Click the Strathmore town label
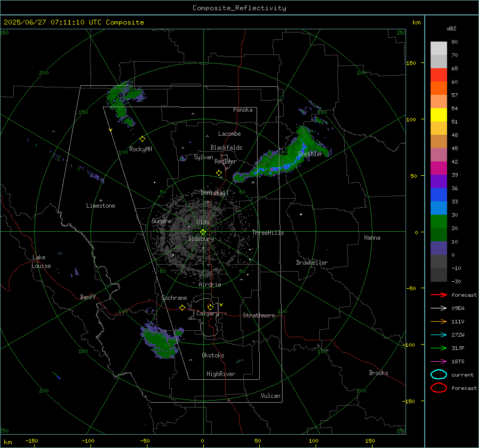The image size is (479, 448). pyautogui.click(x=259, y=315)
